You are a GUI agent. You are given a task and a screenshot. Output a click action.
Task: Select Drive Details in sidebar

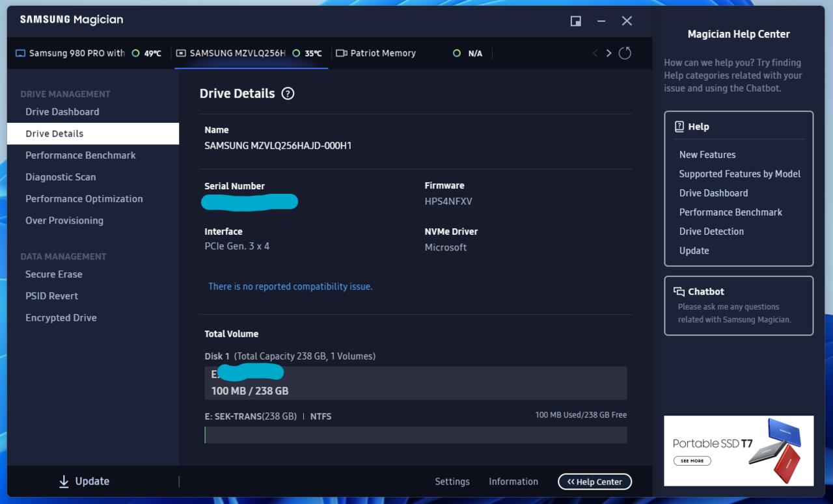point(93,133)
